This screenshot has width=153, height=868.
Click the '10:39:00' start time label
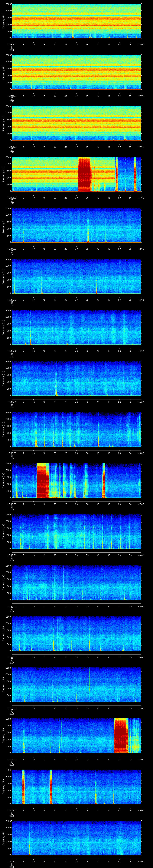click(12, 146)
